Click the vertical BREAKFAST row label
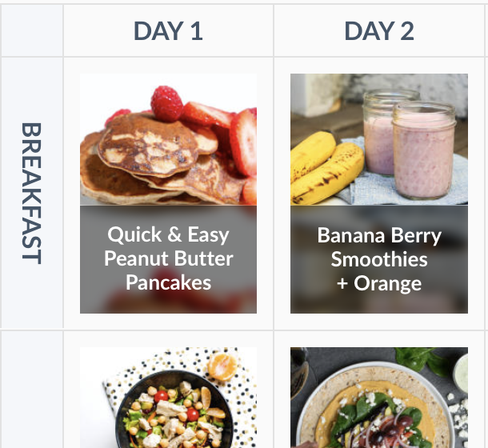Screen dimensions: 488x448 pos(31,194)
